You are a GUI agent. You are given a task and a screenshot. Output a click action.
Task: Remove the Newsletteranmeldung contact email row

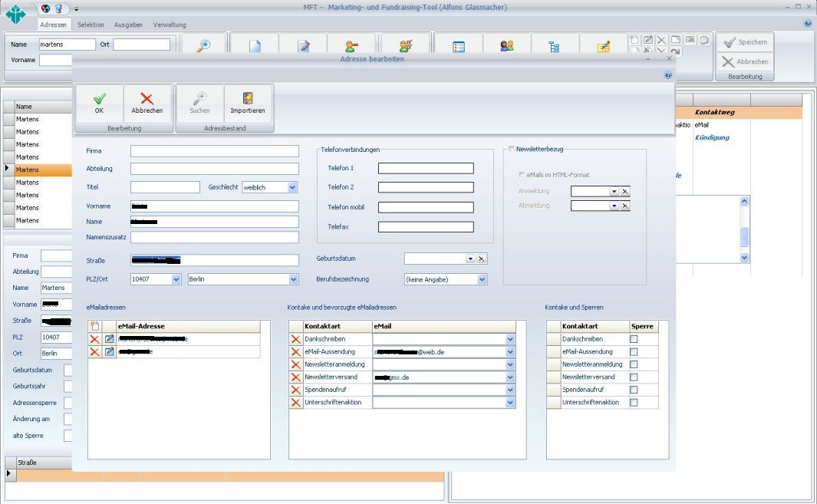coord(296,364)
